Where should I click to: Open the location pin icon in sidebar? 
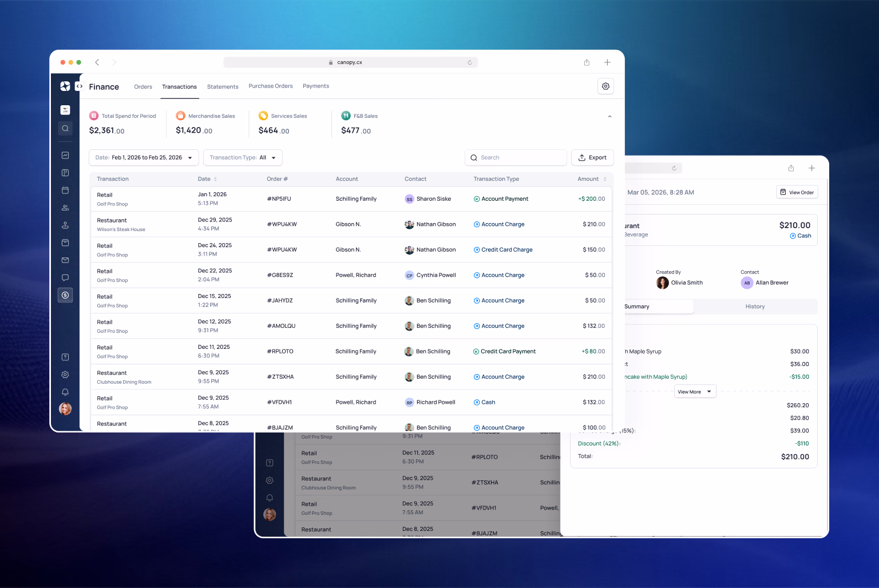(65, 225)
